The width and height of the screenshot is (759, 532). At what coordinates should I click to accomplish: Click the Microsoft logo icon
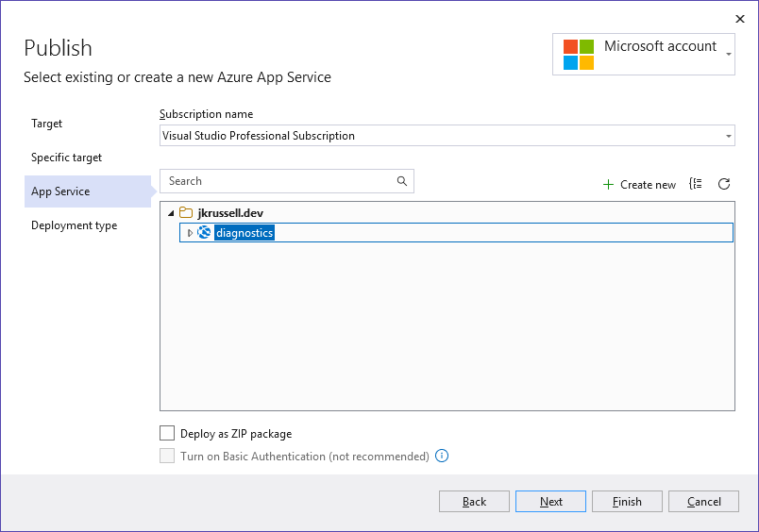point(579,55)
